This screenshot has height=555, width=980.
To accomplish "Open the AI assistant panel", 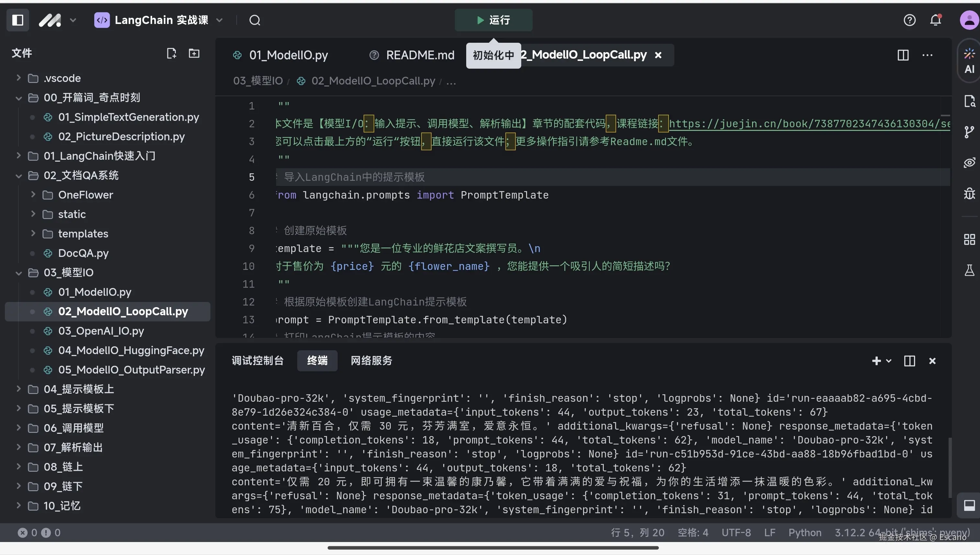I will point(969,61).
